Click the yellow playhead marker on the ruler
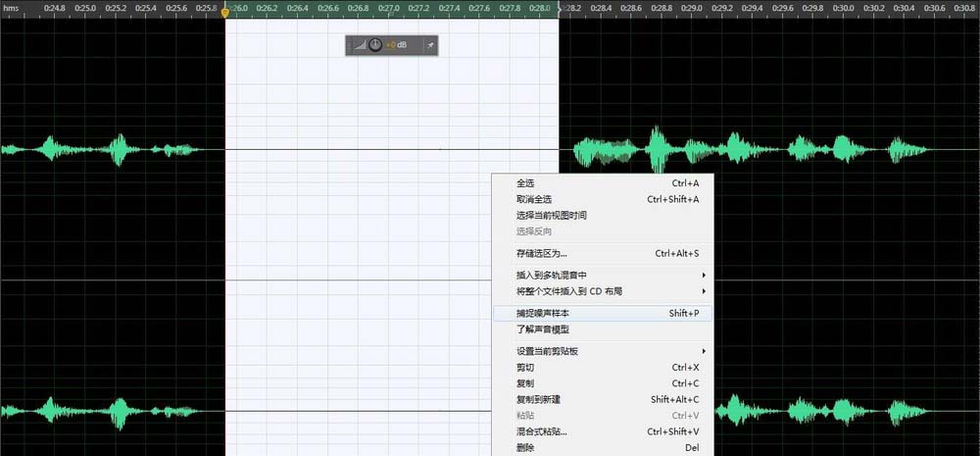Screen dimensions: 980x456 click(225, 11)
